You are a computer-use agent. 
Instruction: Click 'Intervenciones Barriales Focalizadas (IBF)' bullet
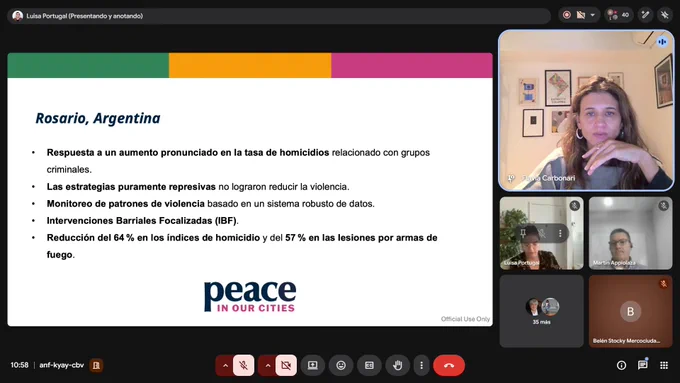point(142,220)
